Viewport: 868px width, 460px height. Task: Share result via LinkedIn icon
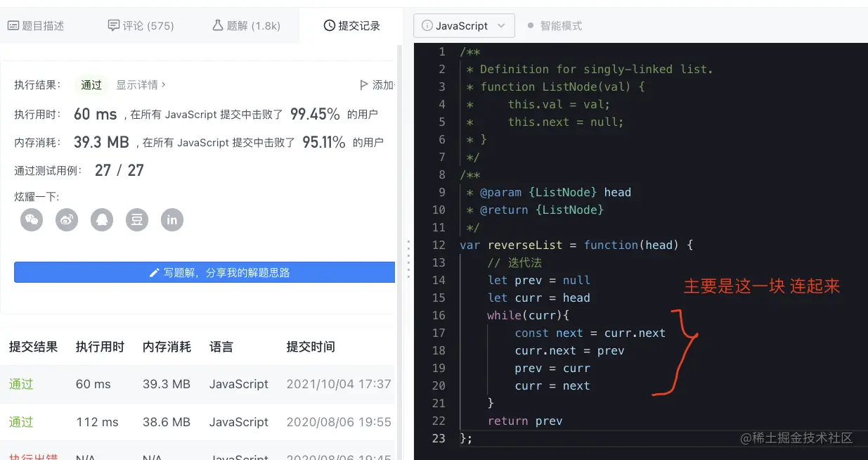pyautogui.click(x=172, y=219)
